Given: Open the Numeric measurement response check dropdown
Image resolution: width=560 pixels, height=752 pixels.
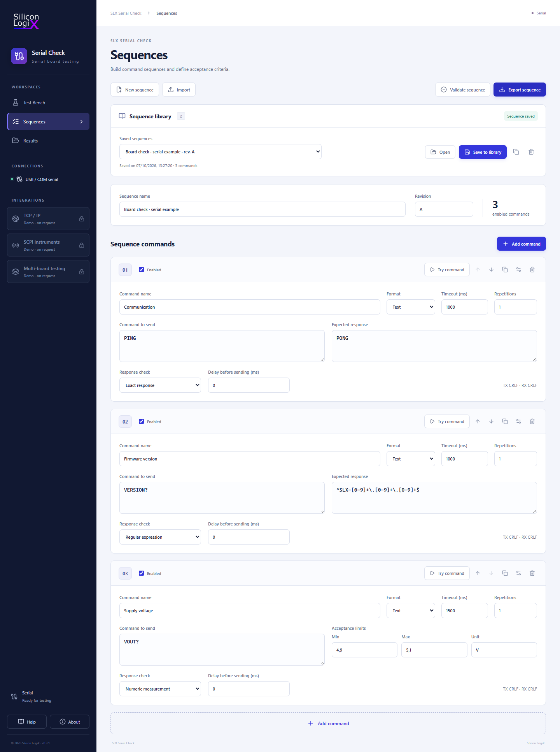Looking at the screenshot, I should coord(160,689).
